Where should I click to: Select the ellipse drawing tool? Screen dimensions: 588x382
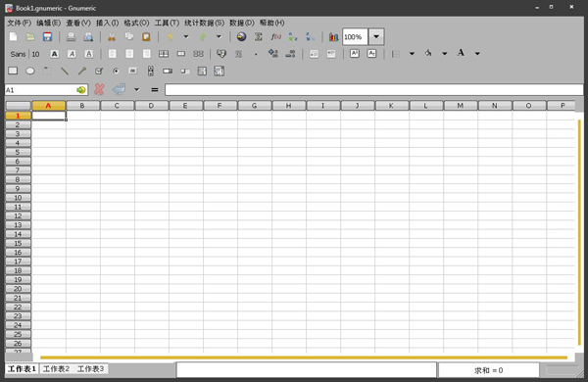coord(30,71)
